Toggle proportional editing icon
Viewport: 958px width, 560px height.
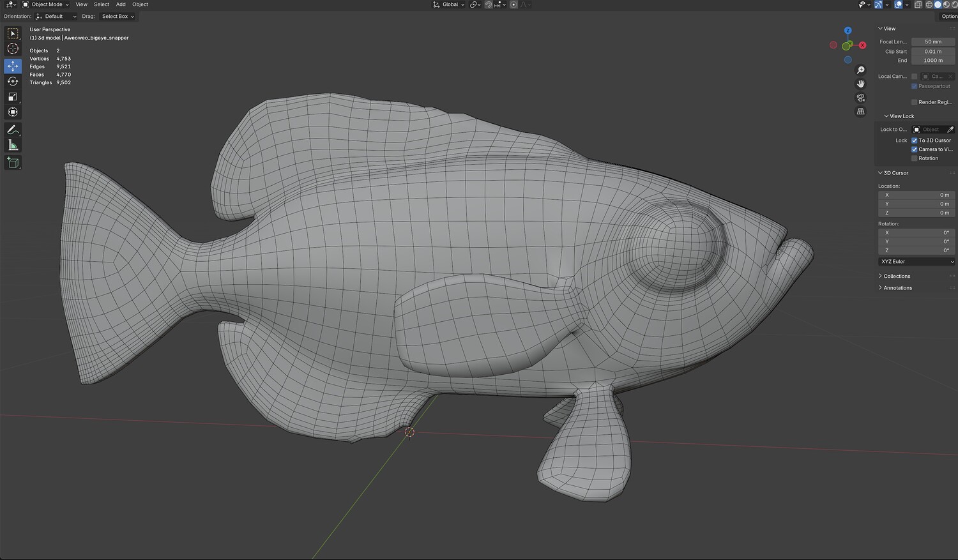click(513, 4)
